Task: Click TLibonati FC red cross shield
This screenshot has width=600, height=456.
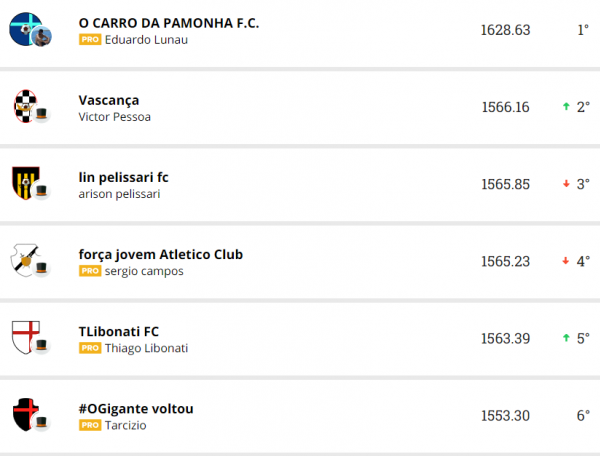Action: tap(26, 337)
